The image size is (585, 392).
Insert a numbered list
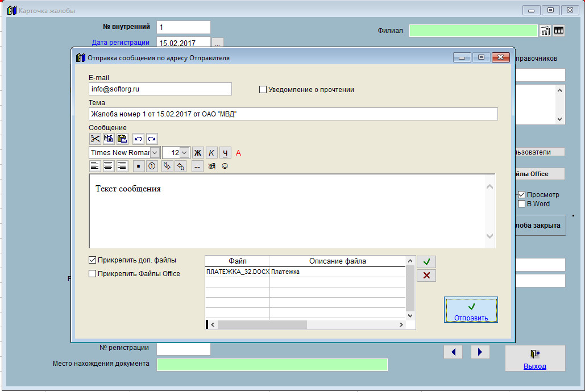click(x=152, y=166)
